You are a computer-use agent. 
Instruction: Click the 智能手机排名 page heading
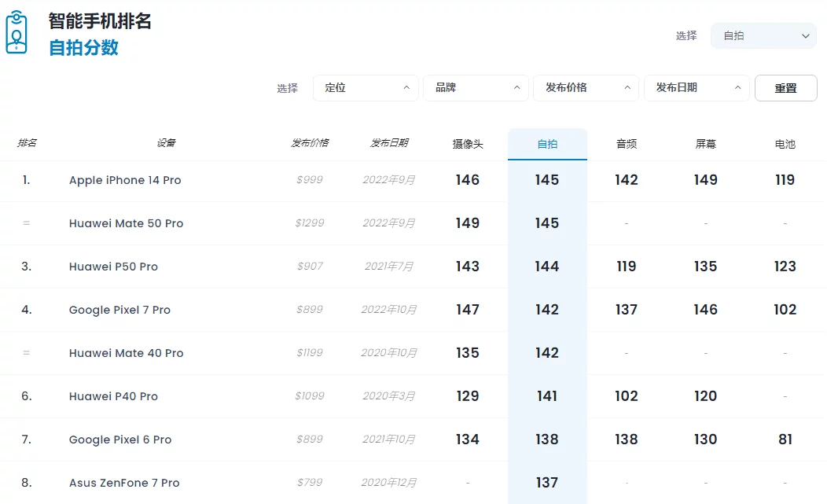(x=100, y=21)
